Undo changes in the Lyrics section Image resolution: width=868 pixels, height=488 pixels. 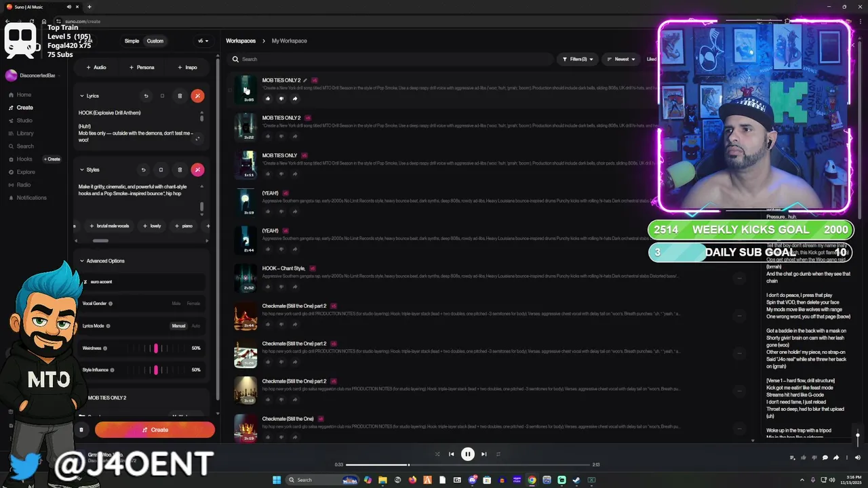pyautogui.click(x=145, y=96)
